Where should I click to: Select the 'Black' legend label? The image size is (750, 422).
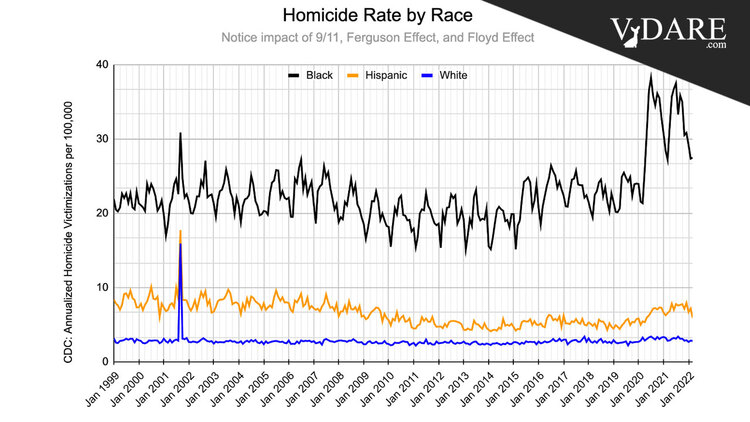coord(319,76)
